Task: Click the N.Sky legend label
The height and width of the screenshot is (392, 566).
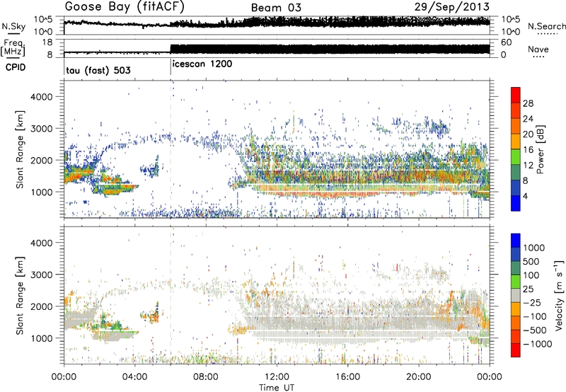Action: click(13, 26)
